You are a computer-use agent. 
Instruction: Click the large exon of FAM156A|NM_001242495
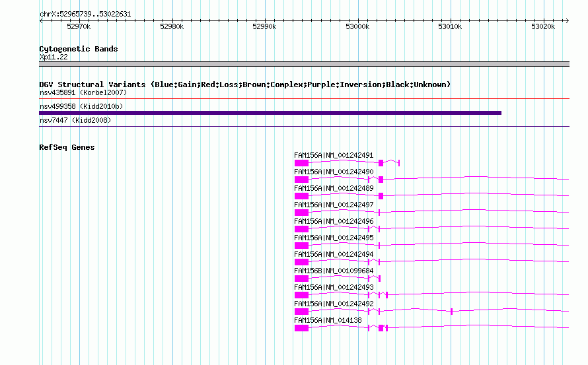(301, 246)
